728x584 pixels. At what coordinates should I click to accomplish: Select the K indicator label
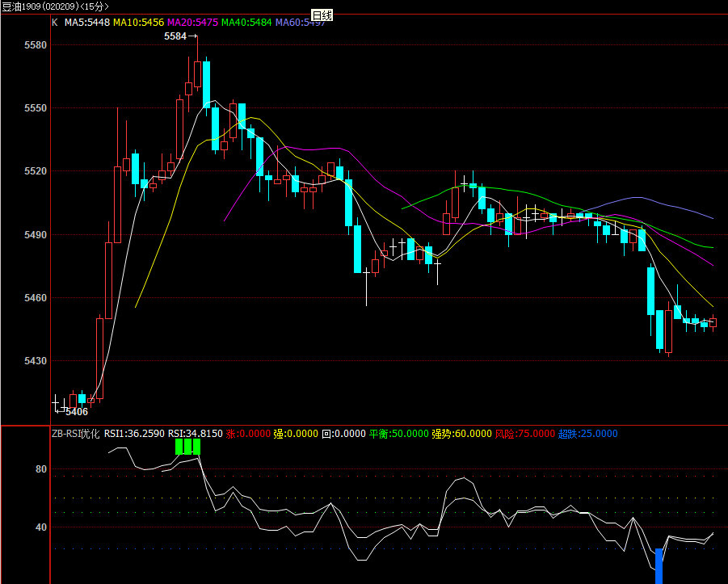55,23
